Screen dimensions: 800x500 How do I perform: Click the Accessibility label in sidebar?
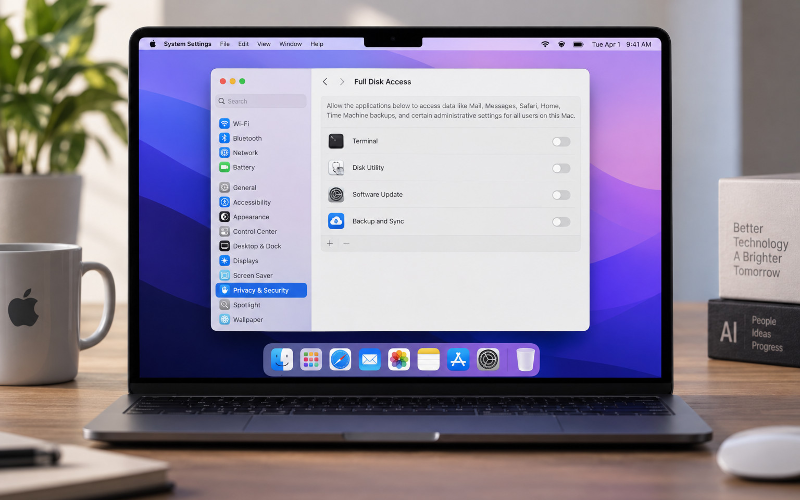(x=252, y=203)
